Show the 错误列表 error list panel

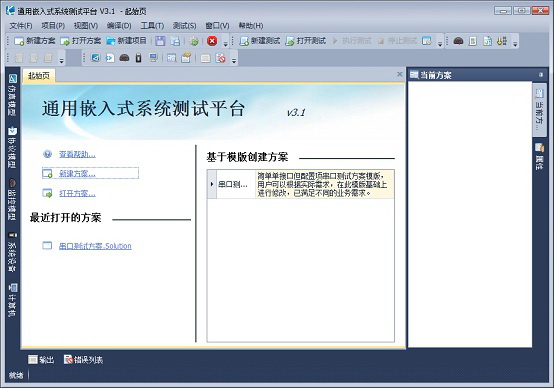coord(83,360)
